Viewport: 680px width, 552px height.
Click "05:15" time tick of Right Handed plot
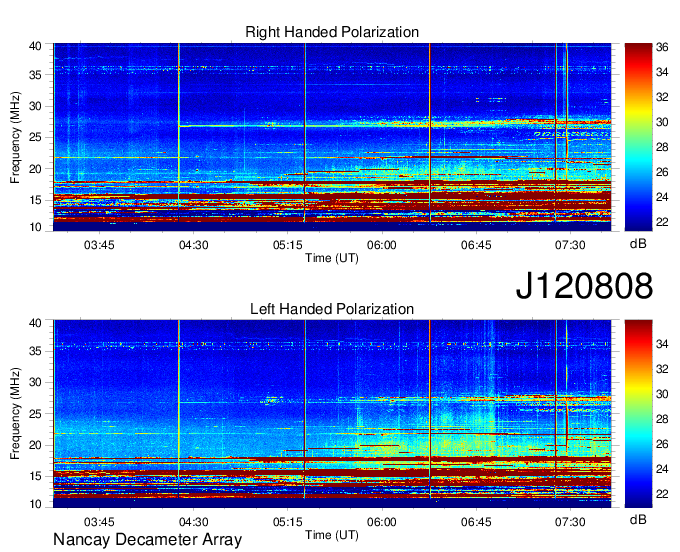point(288,245)
